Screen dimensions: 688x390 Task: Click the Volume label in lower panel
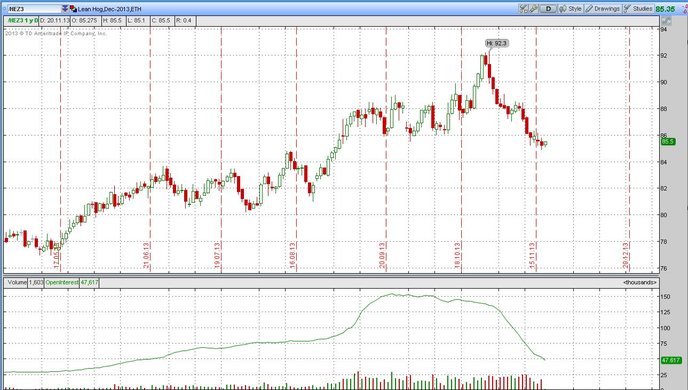pyautogui.click(x=17, y=283)
